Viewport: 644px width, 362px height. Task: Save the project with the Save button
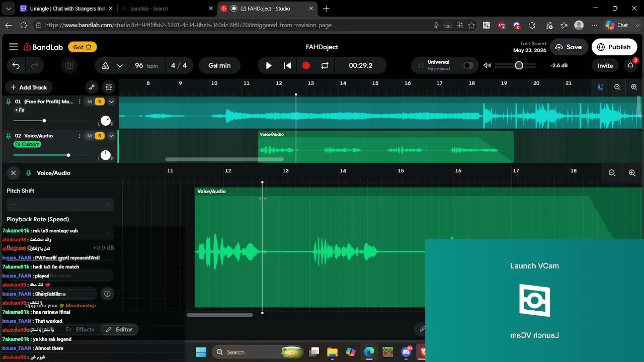[569, 47]
